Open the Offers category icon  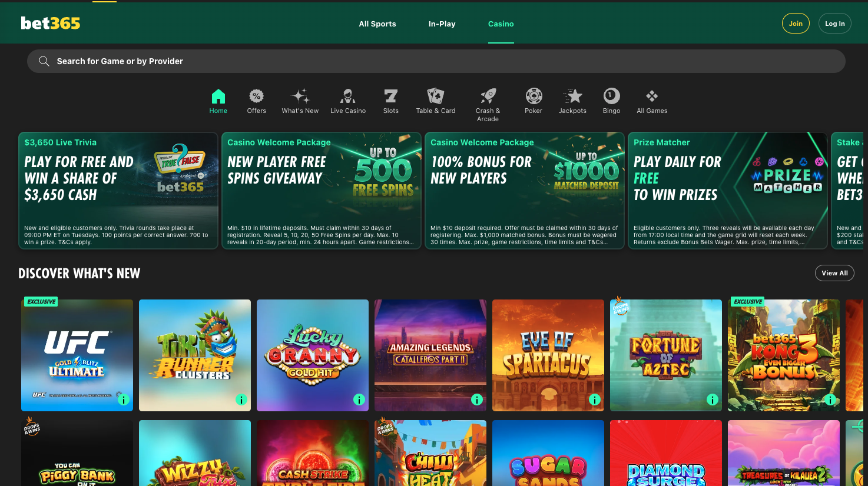point(256,96)
